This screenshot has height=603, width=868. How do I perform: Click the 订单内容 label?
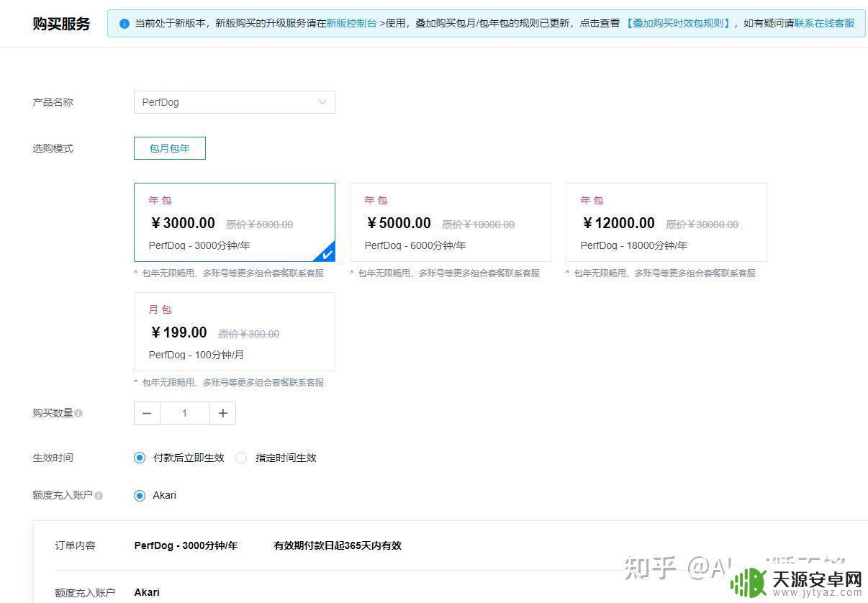[76, 545]
